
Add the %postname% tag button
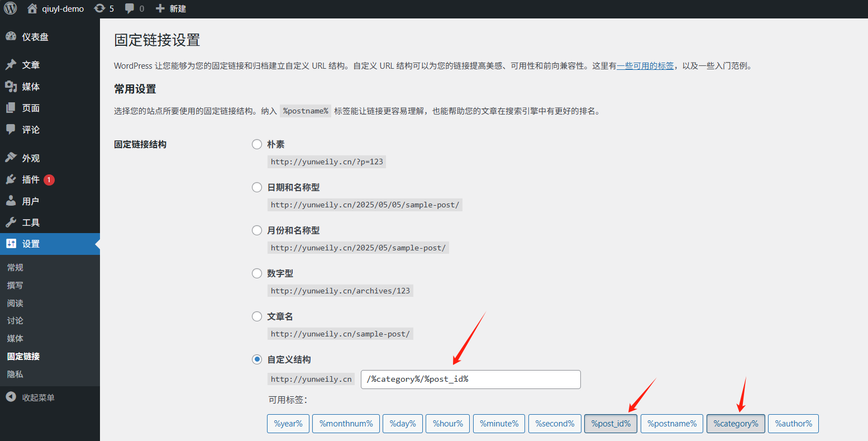(672, 424)
